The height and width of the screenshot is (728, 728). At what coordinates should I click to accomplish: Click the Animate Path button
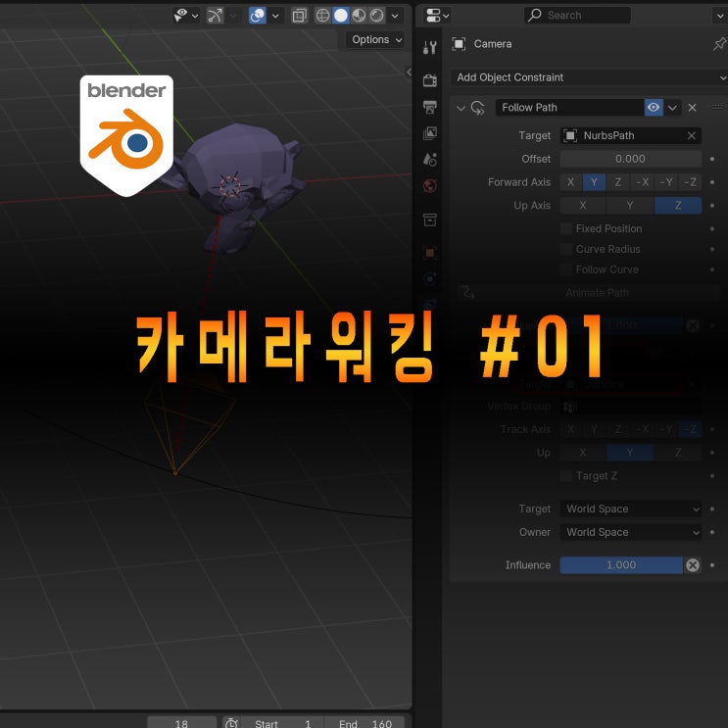588,293
